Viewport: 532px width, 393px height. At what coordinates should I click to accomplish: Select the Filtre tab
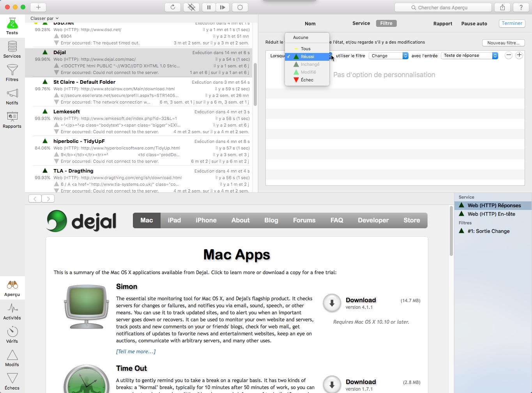coord(386,23)
